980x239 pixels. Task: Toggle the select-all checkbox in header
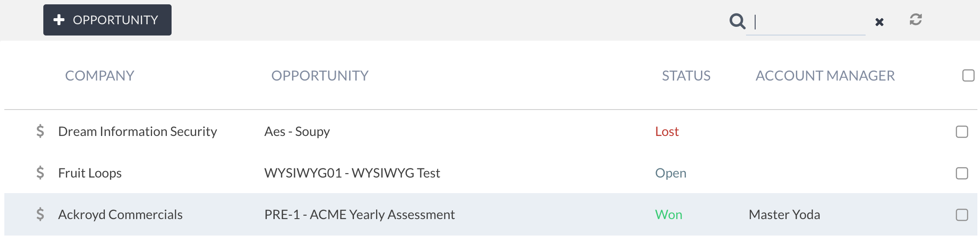pos(968,75)
